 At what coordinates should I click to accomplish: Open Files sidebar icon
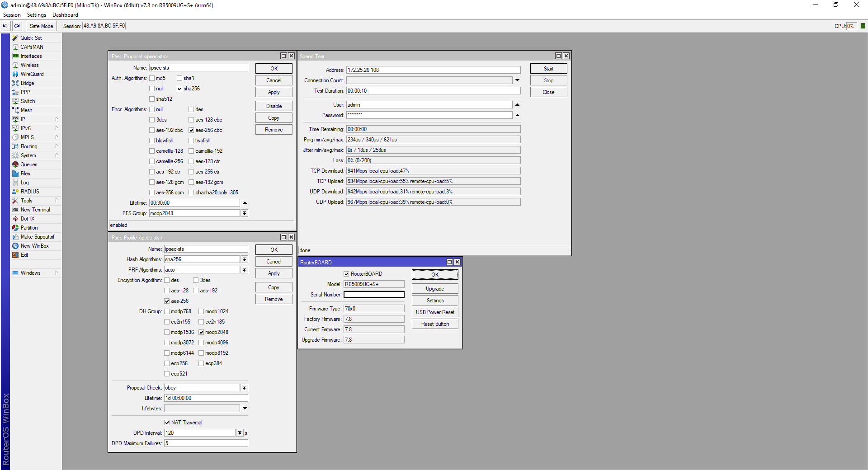tap(15, 174)
